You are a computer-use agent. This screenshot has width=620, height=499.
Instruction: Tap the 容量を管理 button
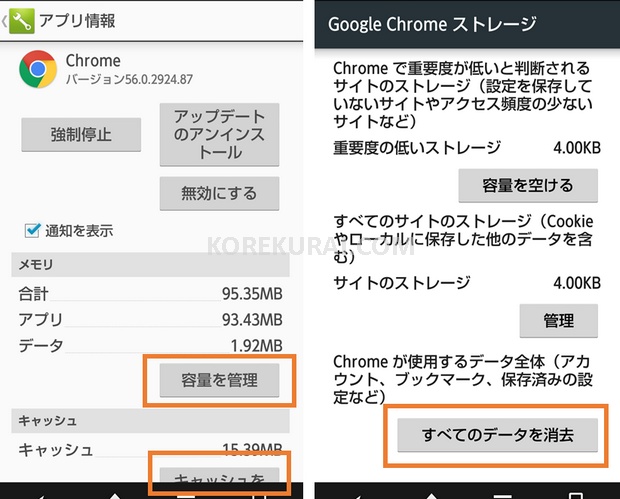click(219, 380)
